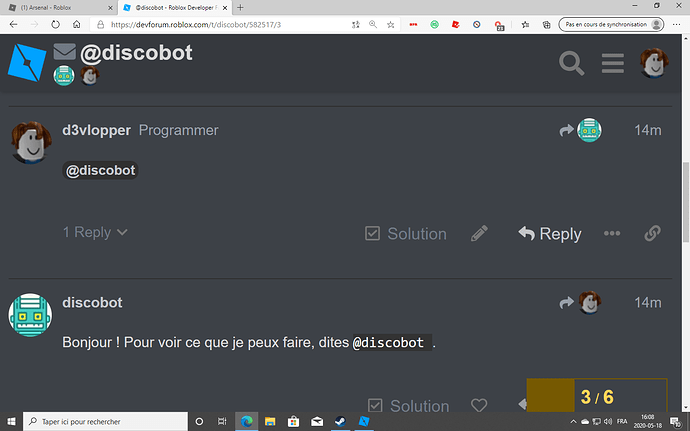690x431 pixels.
Task: Expand the 1 Reply dropdown
Action: [95, 232]
